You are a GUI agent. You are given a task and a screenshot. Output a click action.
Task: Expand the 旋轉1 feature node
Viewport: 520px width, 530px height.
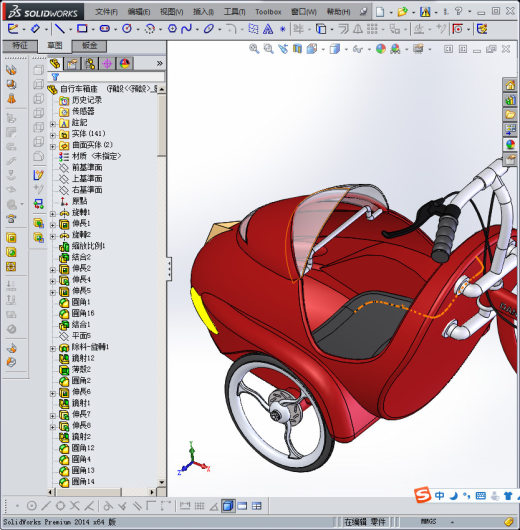point(52,214)
